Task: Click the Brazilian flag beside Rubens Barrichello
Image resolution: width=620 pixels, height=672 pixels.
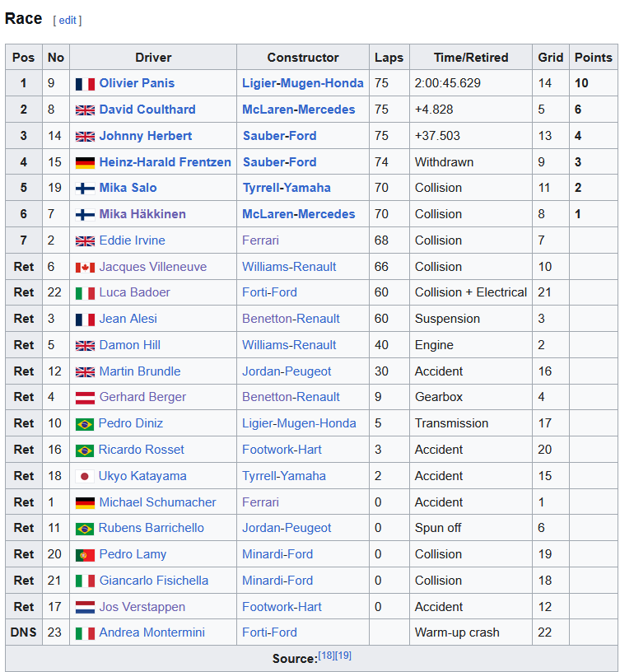Action: coord(85,529)
